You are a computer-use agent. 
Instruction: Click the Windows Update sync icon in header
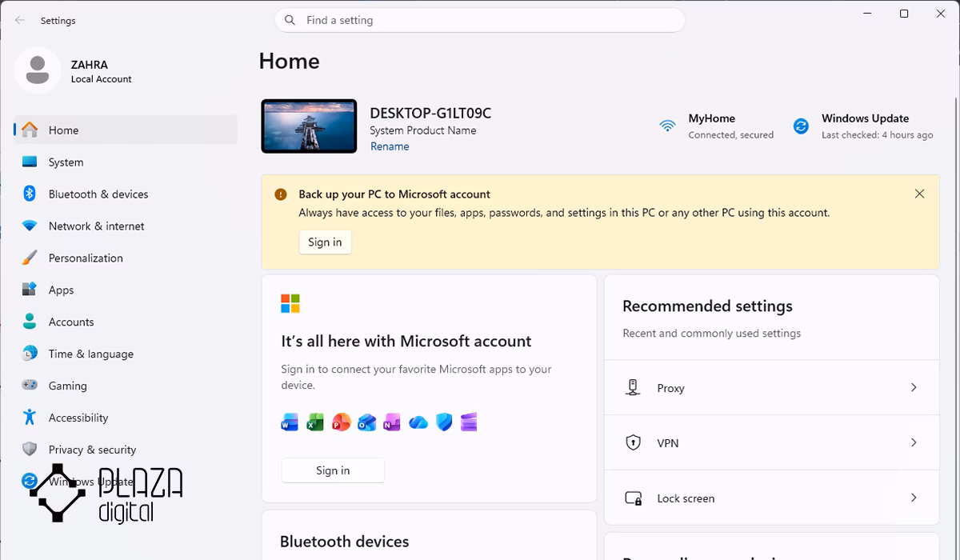[801, 126]
